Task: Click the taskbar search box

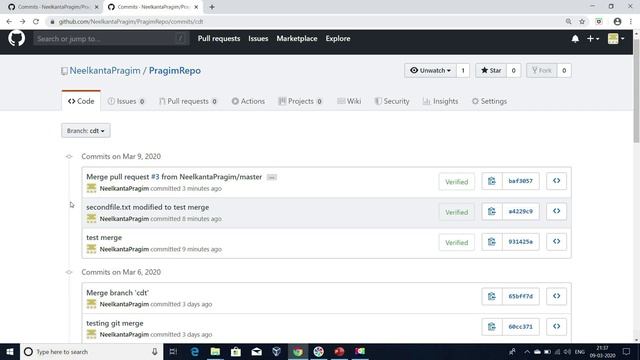Action: click(91, 351)
